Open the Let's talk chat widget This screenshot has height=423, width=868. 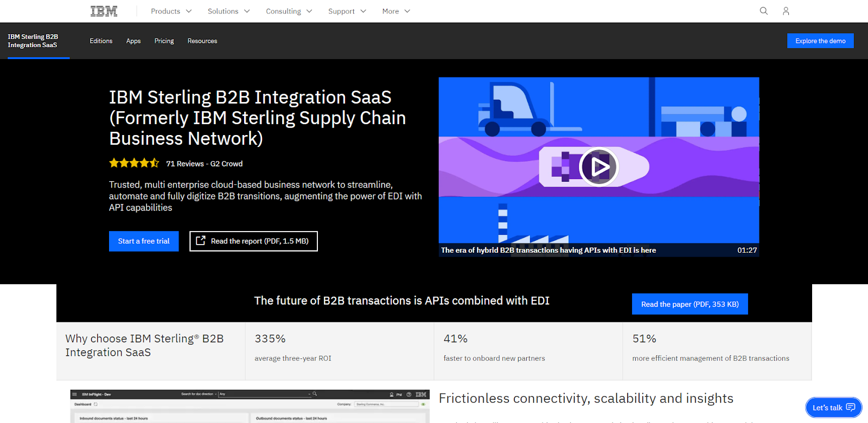click(833, 407)
